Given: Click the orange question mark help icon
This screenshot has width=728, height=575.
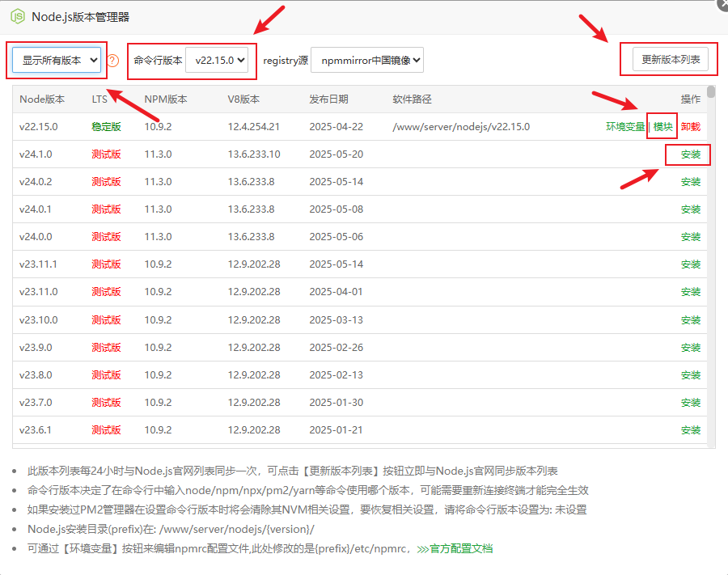Looking at the screenshot, I should [x=112, y=61].
